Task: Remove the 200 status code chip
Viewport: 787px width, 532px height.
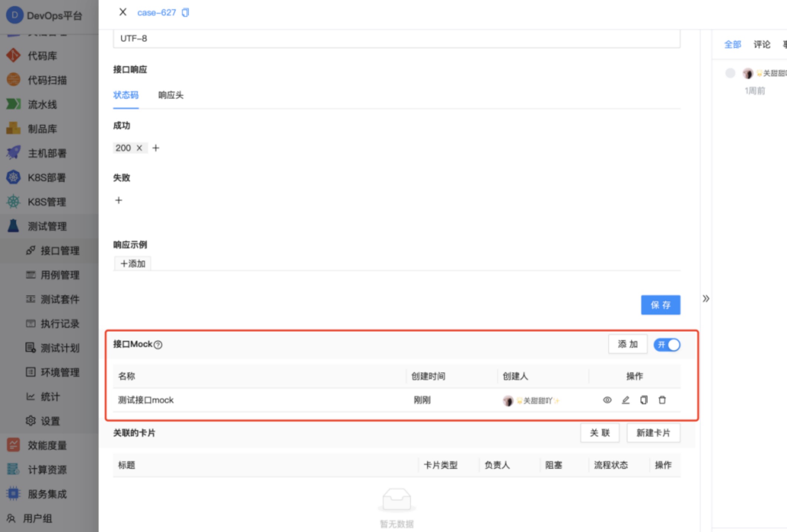Action: 139,148
